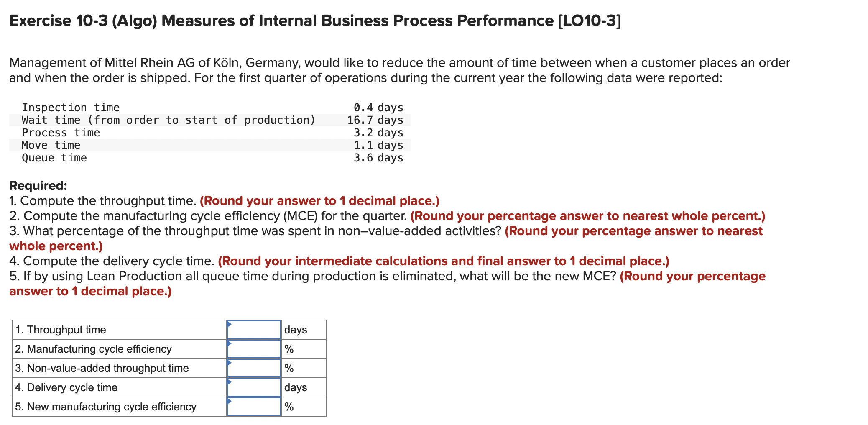Image resolution: width=868 pixels, height=425 pixels.
Task: Click the Non-value-added throughput time answer box
Action: point(254,368)
